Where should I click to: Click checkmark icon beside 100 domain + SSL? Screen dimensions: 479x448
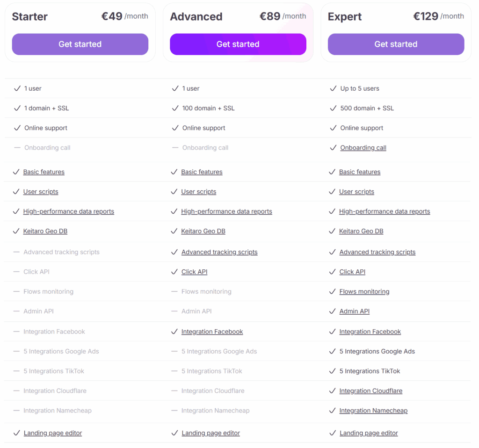[175, 108]
